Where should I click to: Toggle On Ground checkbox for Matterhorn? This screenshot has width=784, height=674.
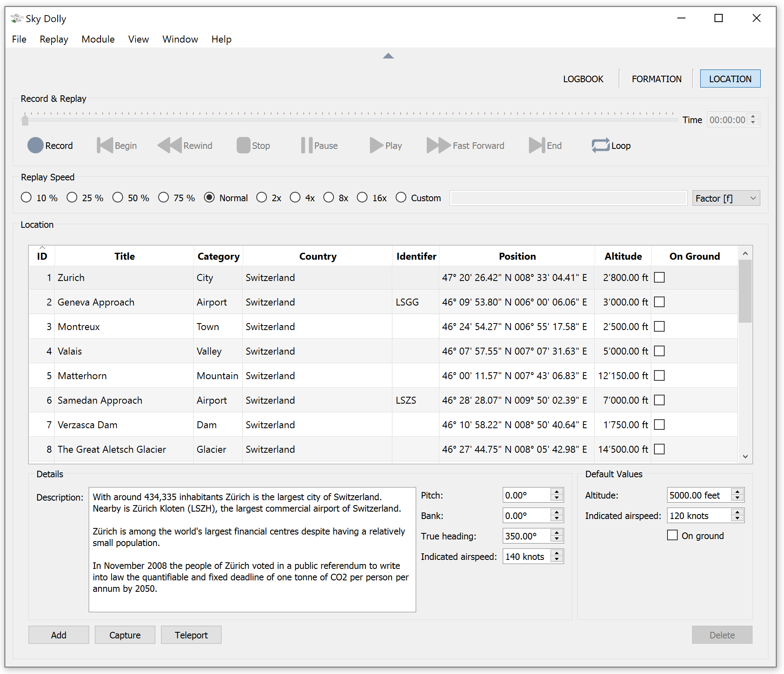pyautogui.click(x=659, y=375)
